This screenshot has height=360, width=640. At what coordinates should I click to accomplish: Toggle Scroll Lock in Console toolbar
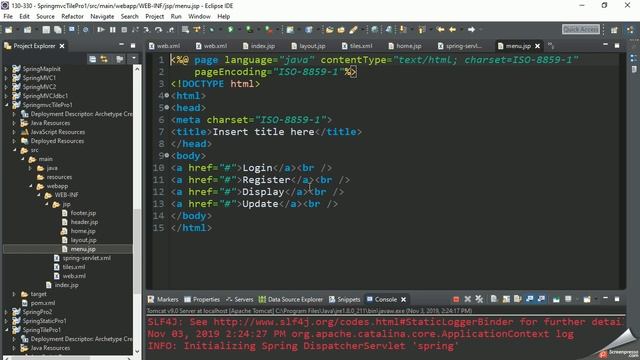coord(506,300)
